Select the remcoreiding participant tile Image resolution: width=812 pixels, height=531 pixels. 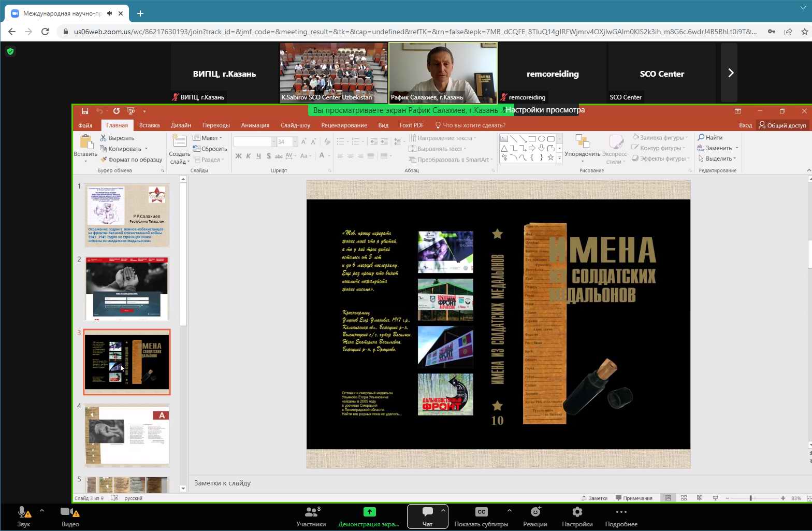tap(552, 73)
